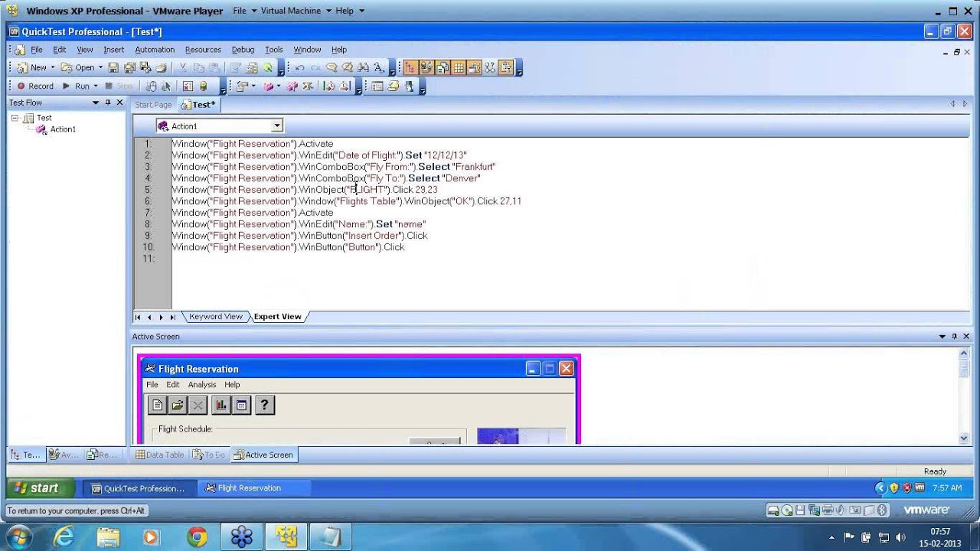The width and height of the screenshot is (980, 551).
Task: Click the host volume speaker icon
Action: click(x=900, y=538)
